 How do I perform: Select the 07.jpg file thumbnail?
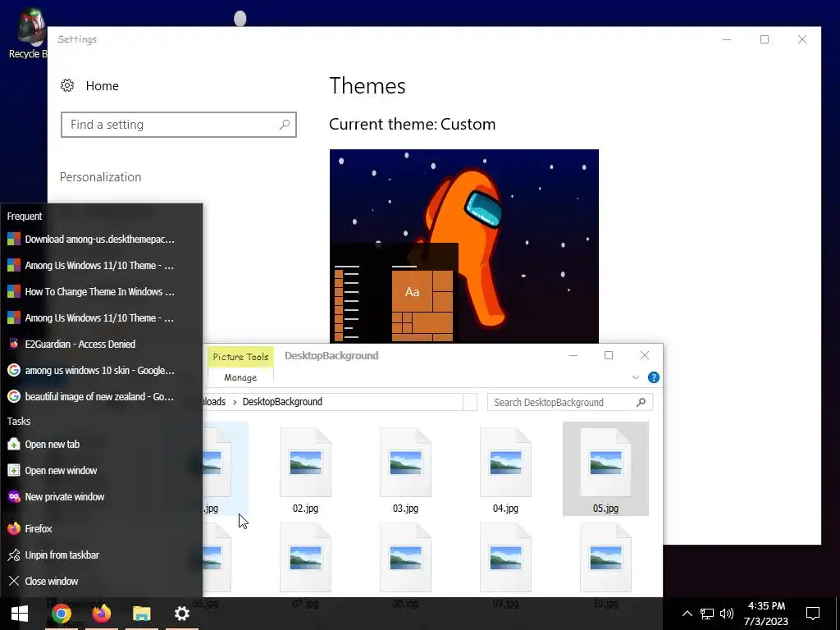click(x=305, y=558)
